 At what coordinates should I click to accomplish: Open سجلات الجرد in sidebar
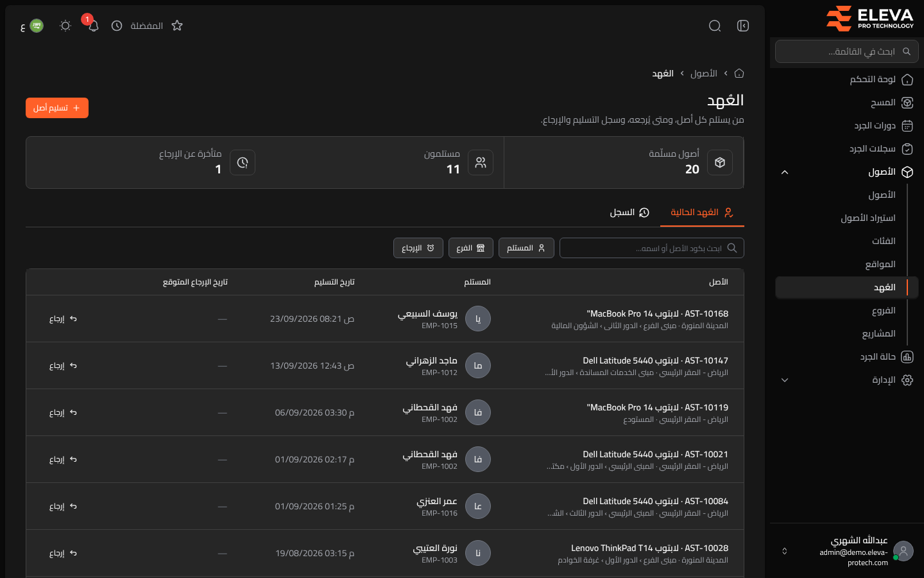point(847,148)
